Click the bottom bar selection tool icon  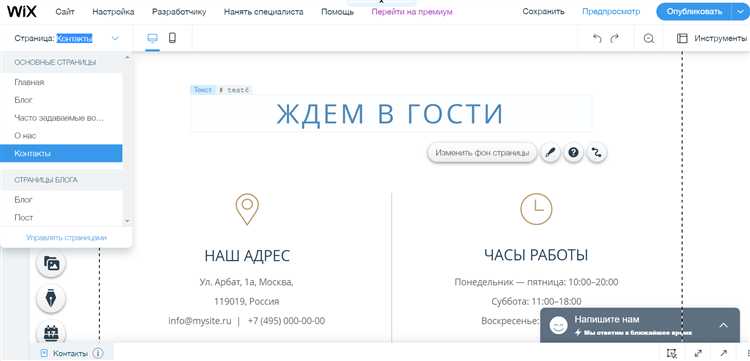[672, 353]
